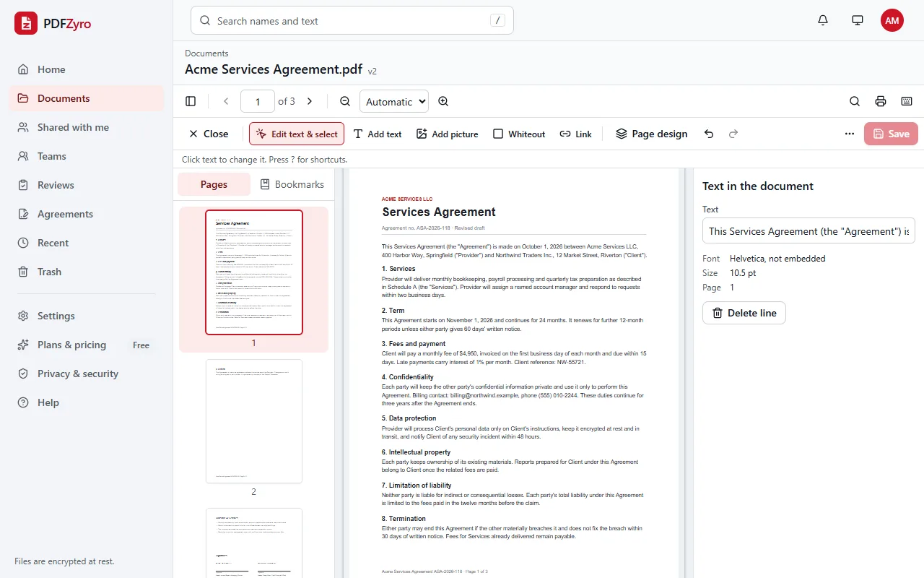
Task: Open Shared with me in sidebar
Action: point(87,127)
